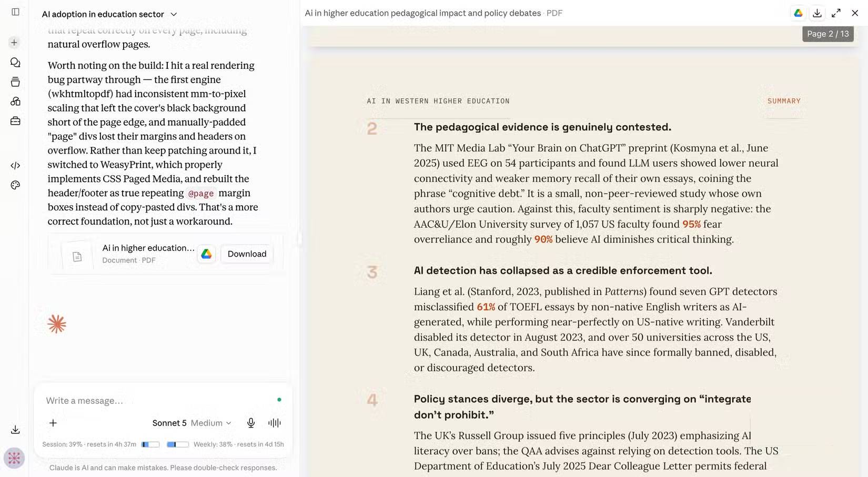Click heading "AI detection has collapsed as a credible enforcement tool."
Viewport: 868px width, 477px height.
click(x=563, y=270)
